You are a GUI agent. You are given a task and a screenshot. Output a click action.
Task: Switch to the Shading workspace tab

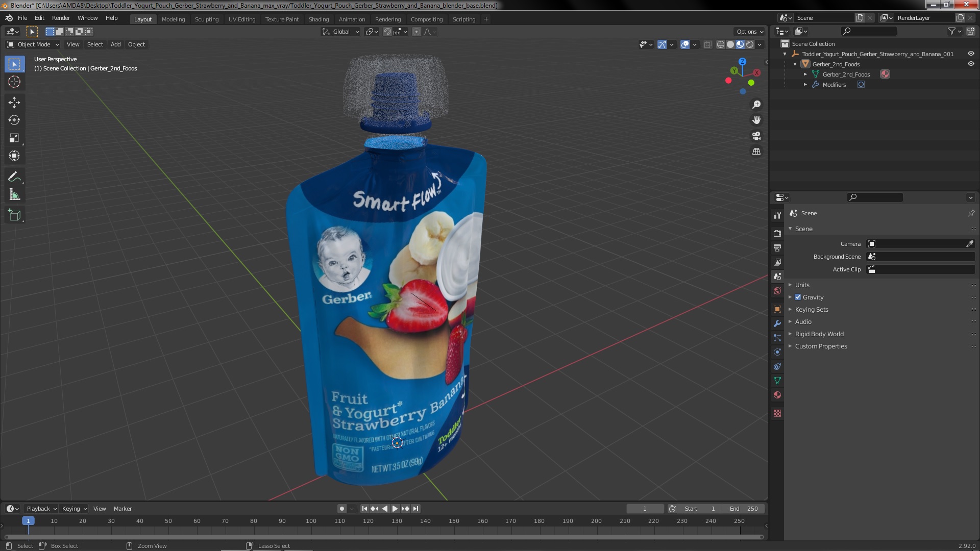click(318, 19)
